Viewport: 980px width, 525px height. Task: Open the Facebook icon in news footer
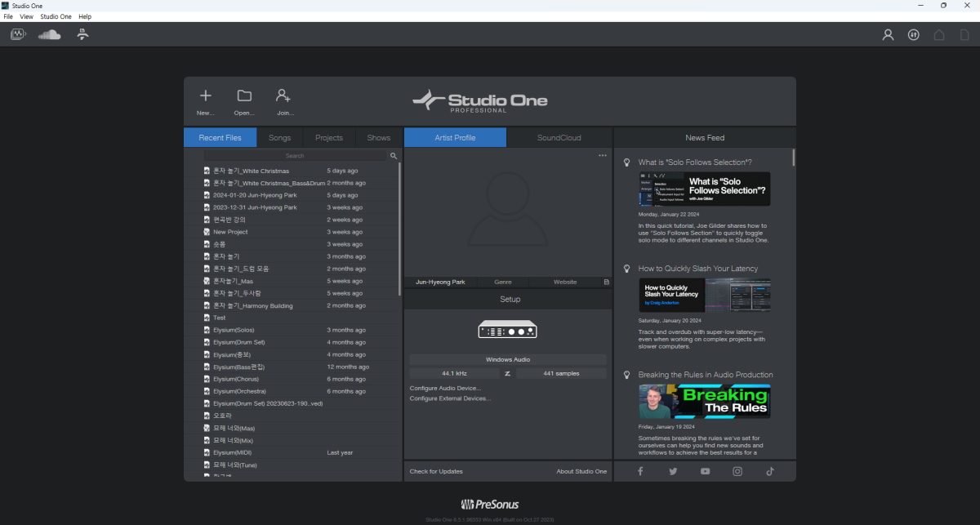pos(640,471)
